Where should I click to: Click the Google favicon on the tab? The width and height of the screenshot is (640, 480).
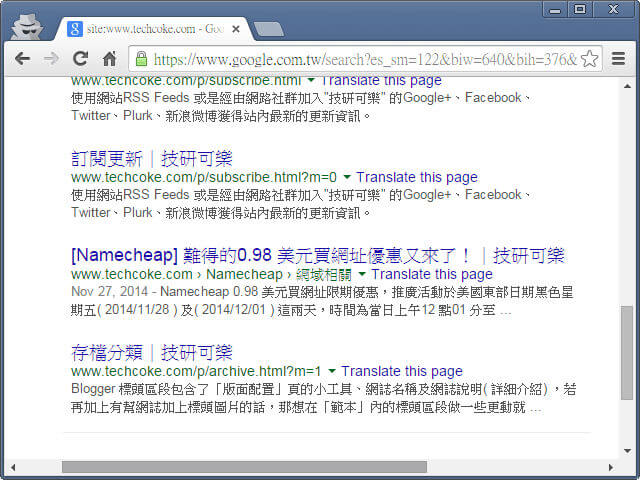pyautogui.click(x=75, y=29)
